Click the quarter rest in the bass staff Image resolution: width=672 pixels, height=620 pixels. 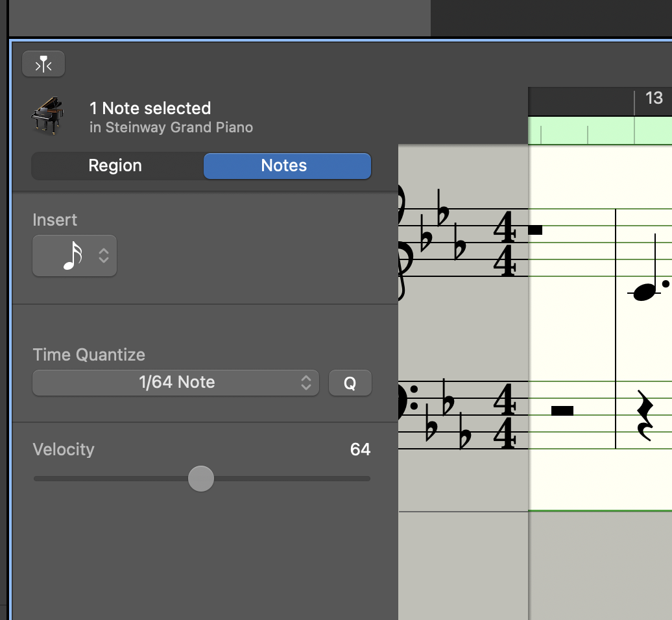point(643,416)
